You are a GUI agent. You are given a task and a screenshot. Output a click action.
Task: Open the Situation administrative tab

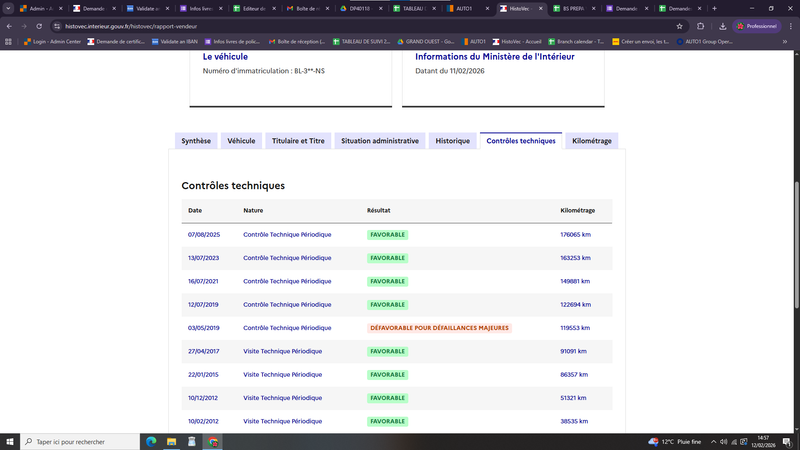[x=380, y=141]
